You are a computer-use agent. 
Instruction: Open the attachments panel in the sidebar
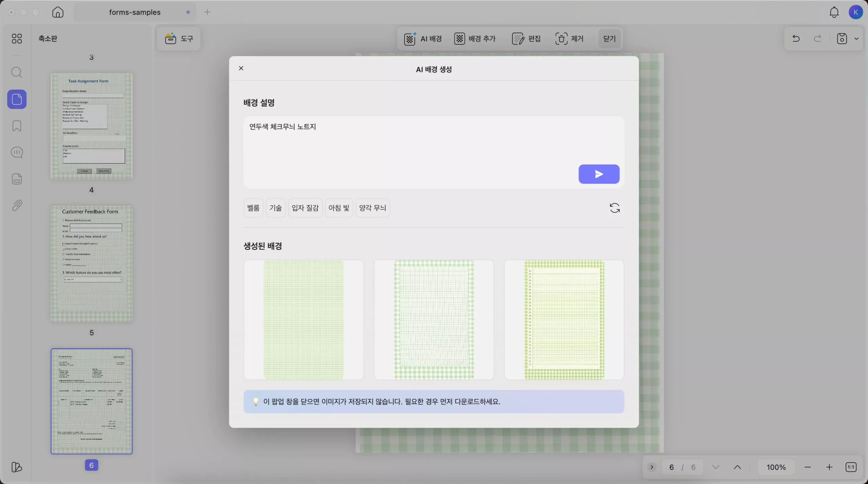pyautogui.click(x=17, y=205)
